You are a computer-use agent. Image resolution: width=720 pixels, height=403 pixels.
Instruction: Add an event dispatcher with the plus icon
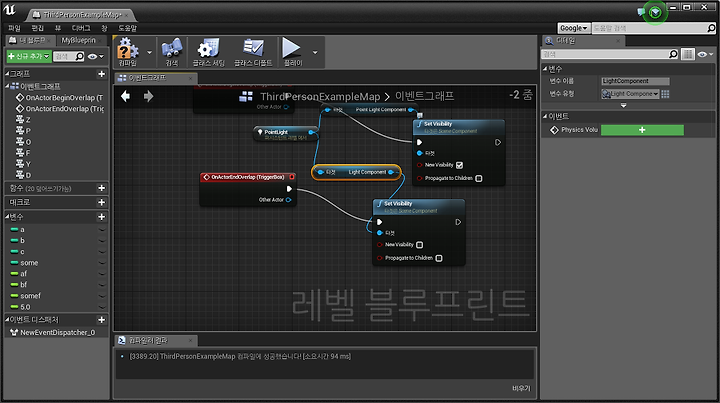101,320
